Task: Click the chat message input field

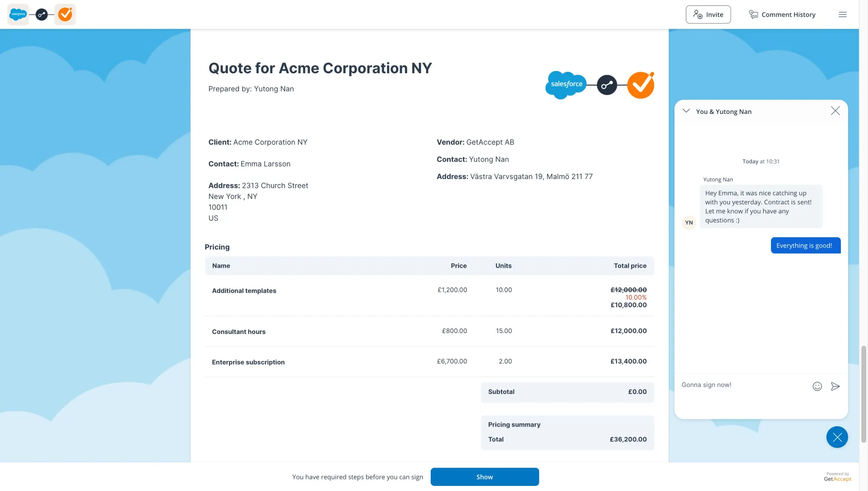Action: click(x=743, y=385)
